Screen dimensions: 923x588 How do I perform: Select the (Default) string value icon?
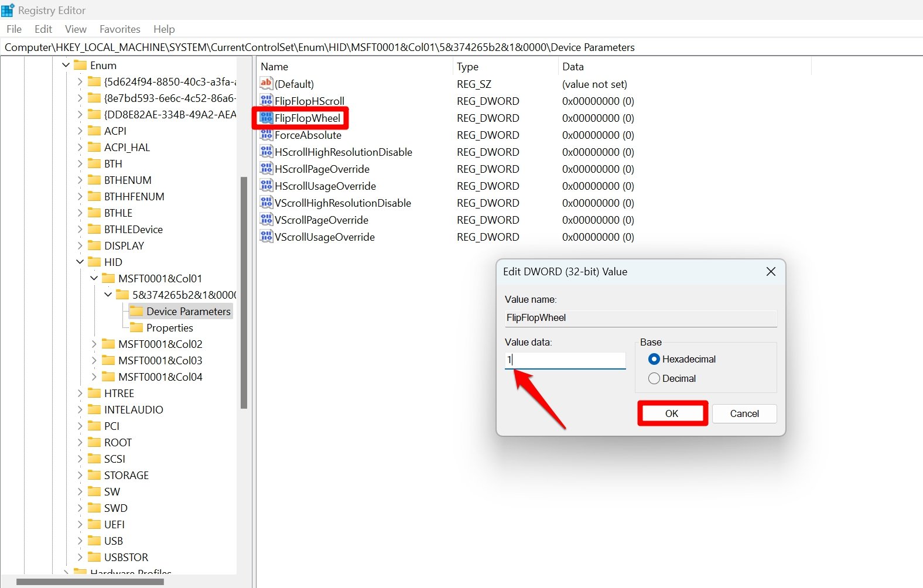[266, 84]
